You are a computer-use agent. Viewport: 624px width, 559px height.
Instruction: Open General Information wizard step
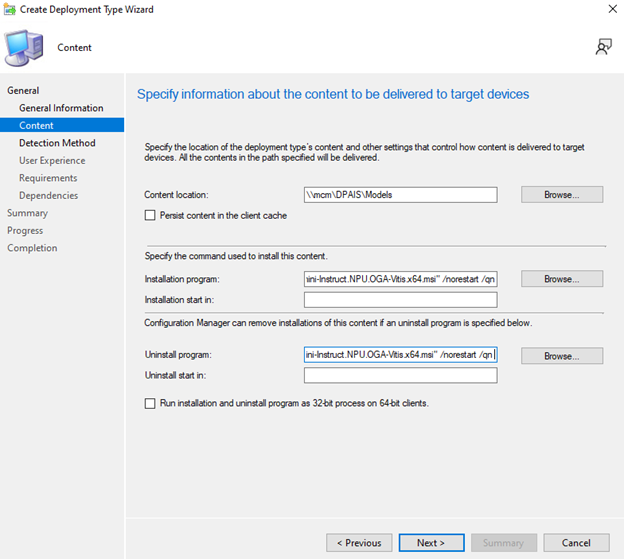[61, 108]
